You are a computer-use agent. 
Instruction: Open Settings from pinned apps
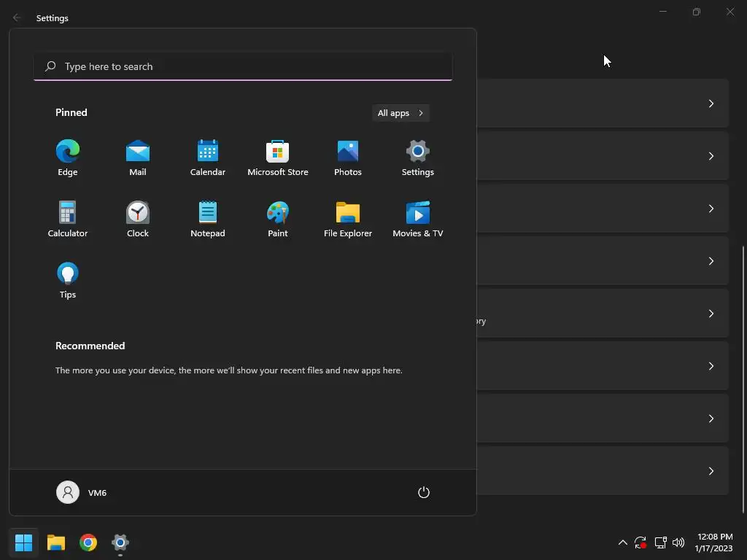pos(418,158)
